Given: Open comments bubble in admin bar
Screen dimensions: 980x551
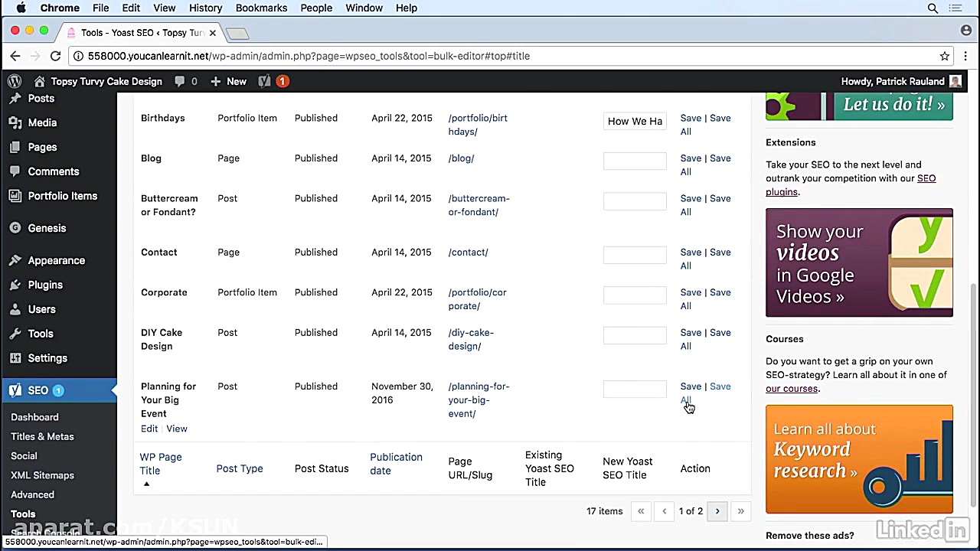Looking at the screenshot, I should click(186, 81).
